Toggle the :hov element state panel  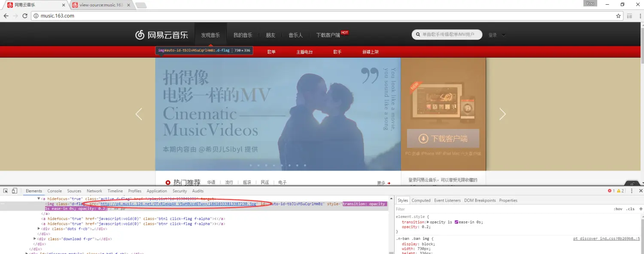[618, 209]
